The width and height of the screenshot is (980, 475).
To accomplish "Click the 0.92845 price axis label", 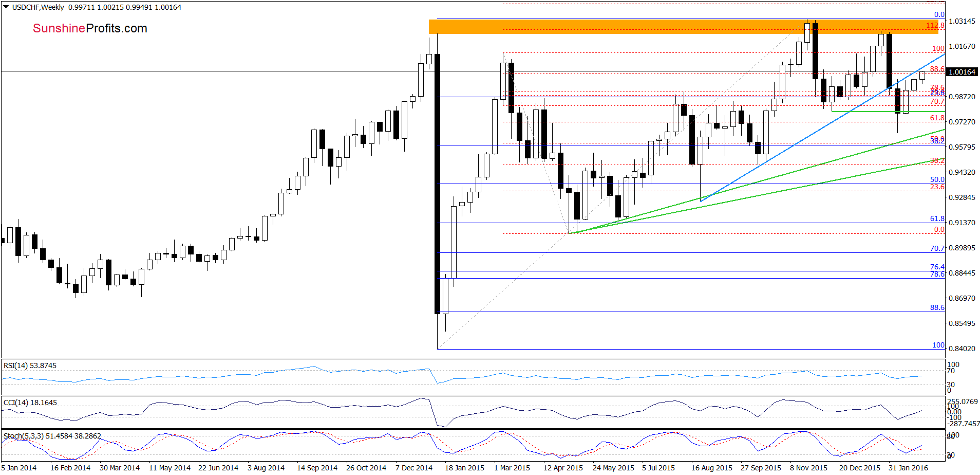I will click(x=962, y=197).
